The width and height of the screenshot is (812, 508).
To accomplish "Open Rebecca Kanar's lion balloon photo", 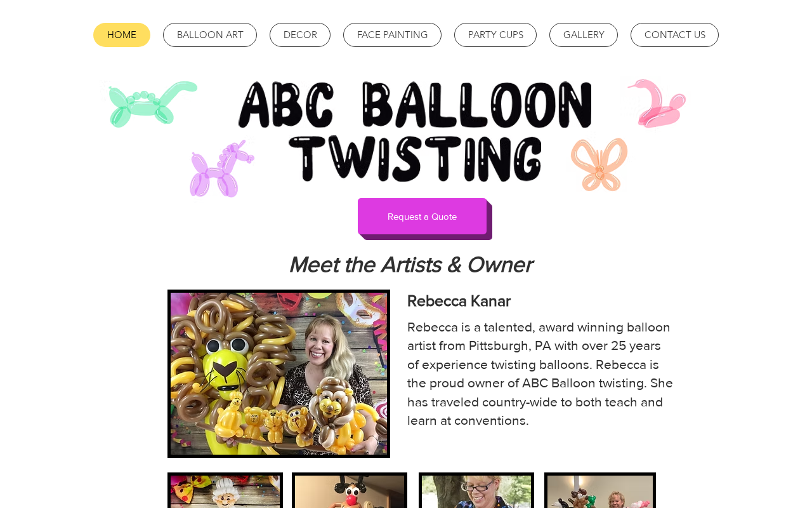I will (278, 373).
